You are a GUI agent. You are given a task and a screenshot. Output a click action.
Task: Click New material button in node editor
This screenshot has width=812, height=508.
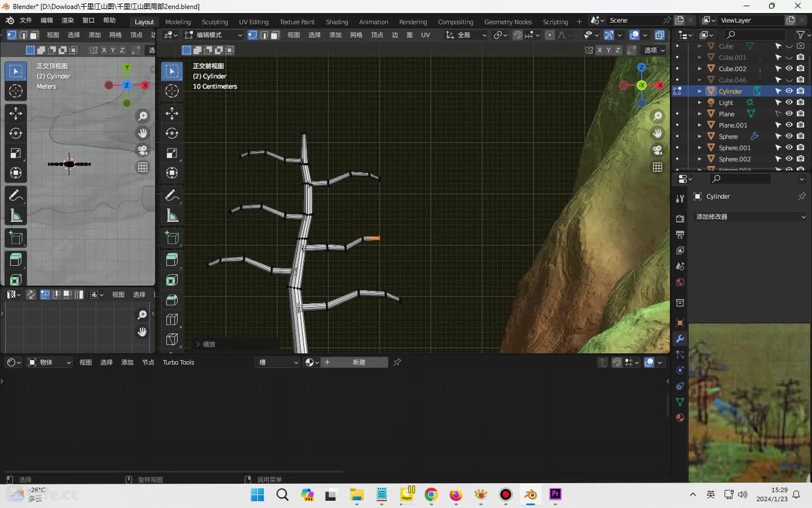(x=354, y=362)
